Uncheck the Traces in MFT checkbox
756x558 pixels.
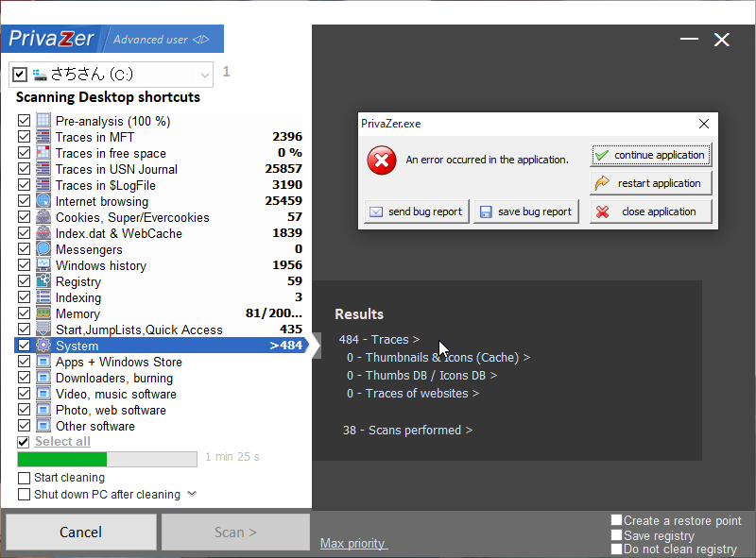(24, 136)
